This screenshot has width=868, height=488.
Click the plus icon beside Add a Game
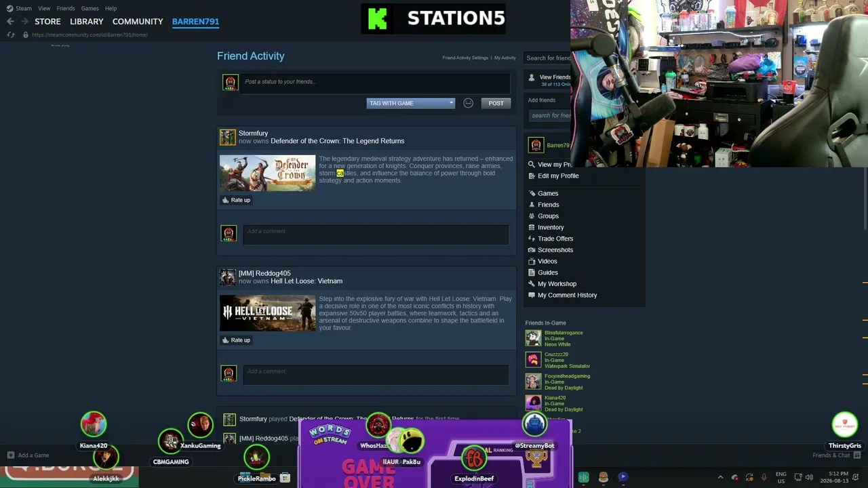[11, 455]
